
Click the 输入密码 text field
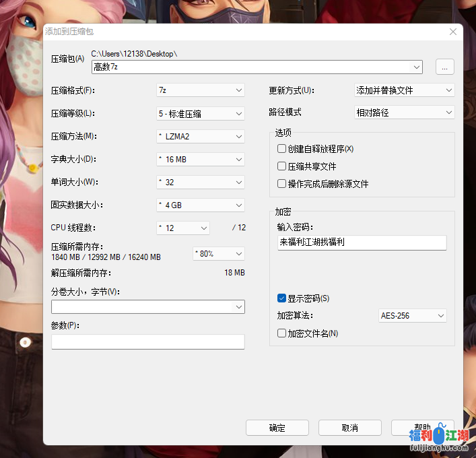(x=362, y=242)
